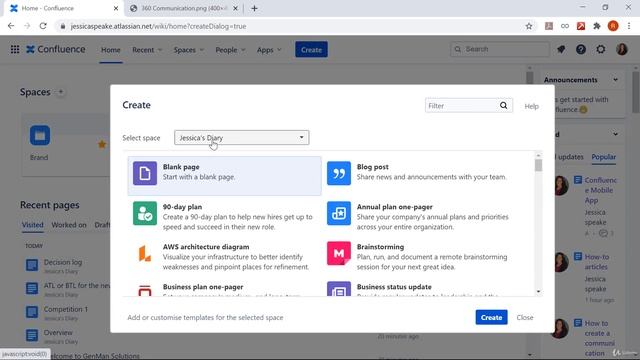The height and width of the screenshot is (360, 640).
Task: Open a new browser tab
Action: [254, 8]
